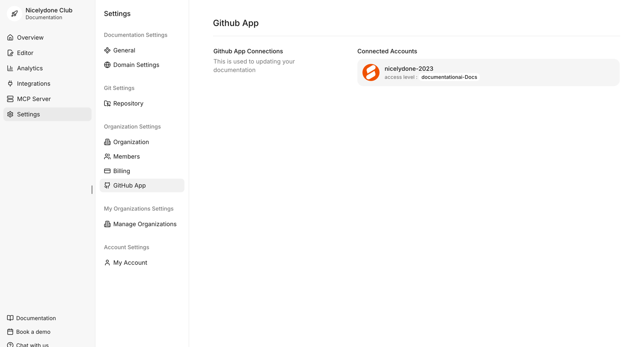Click the Billing credit card icon

point(107,171)
